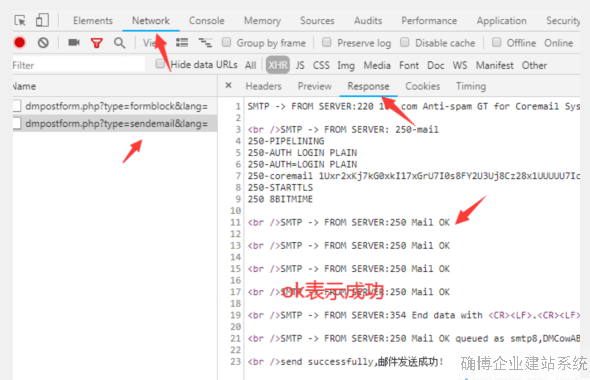The height and width of the screenshot is (380, 590).
Task: Click line 5 "250-AUTH LOGIN PLAIN"
Action: pos(303,152)
